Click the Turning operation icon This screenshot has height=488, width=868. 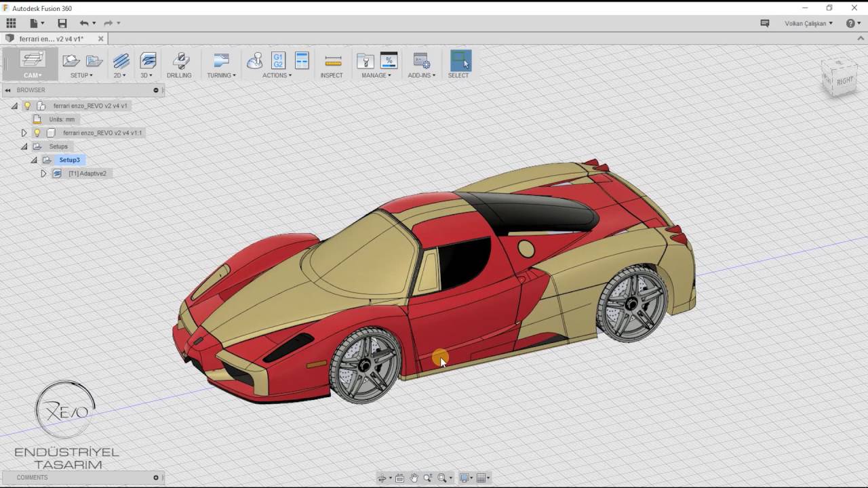tap(222, 60)
